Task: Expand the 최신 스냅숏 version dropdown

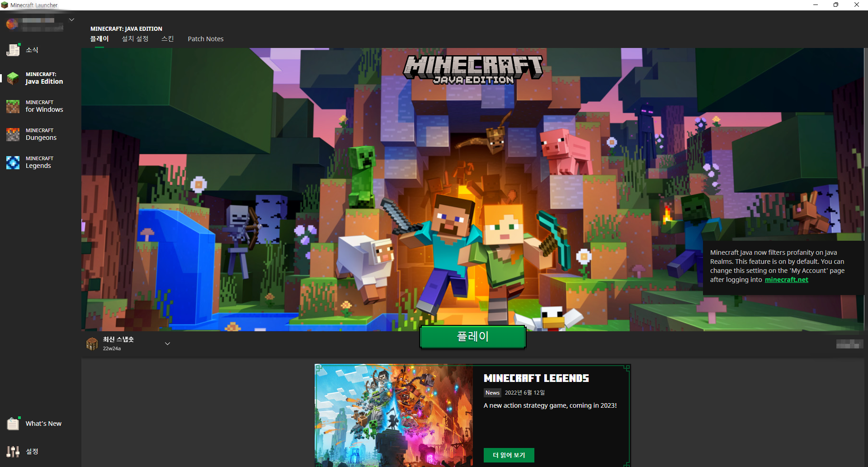Action: point(167,343)
